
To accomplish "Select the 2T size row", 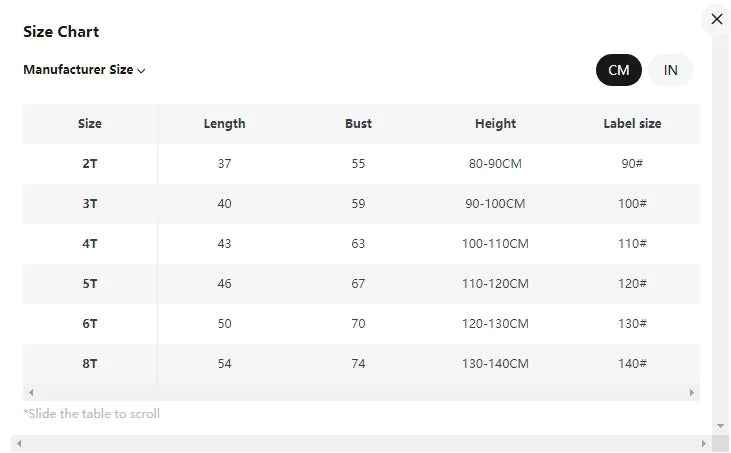I will (x=90, y=164).
